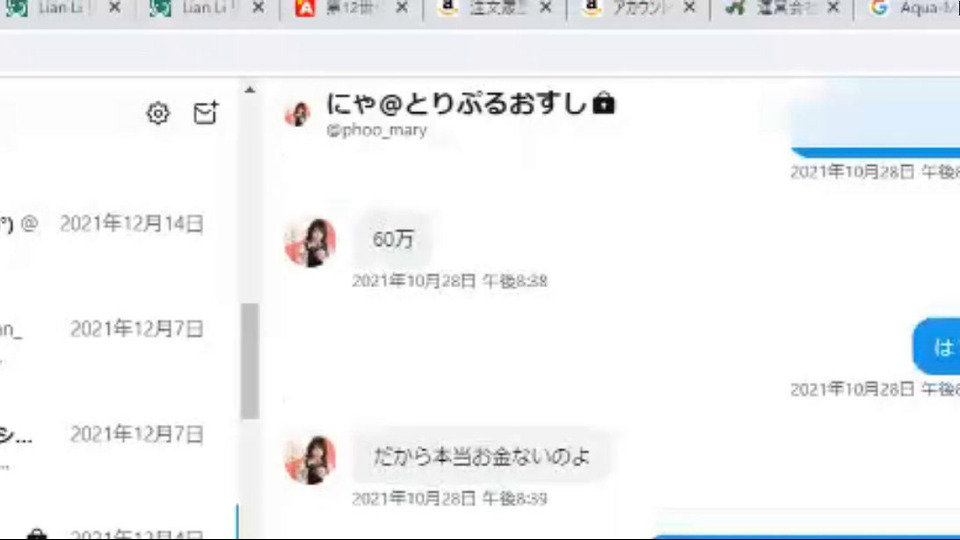The height and width of the screenshot is (540, 960).
Task: Open the profile avatar in the chat header
Action: [x=298, y=114]
